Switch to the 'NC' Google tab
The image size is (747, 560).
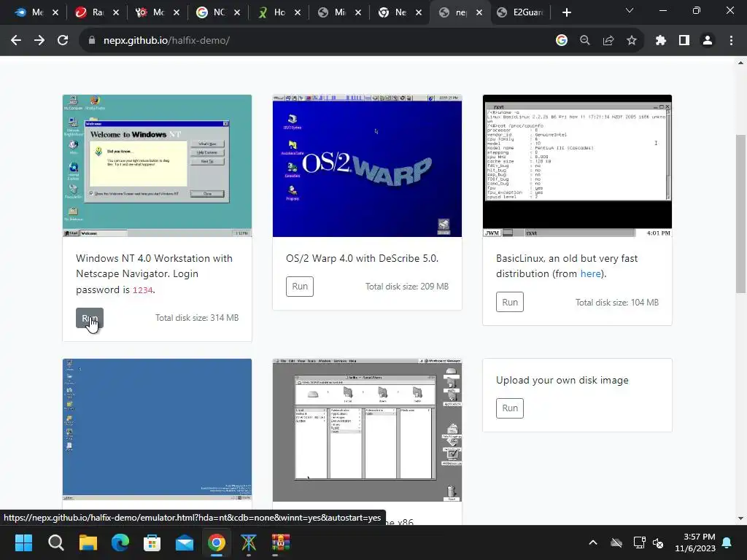click(218, 12)
